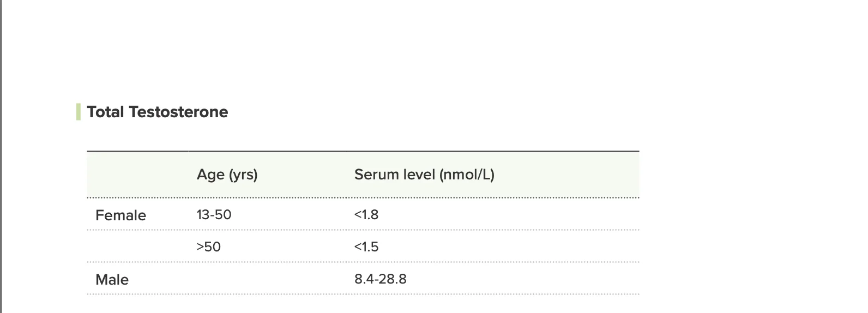Select the 8.4-28.8 serum level value
The image size is (868, 313).
click(380, 279)
